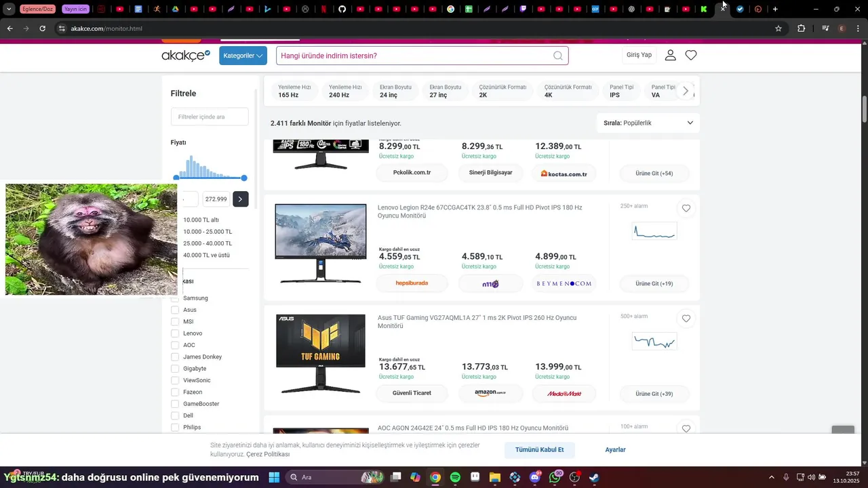Viewport: 868px width, 488px height.
Task: Select the Ekran Boyutu 27 inç filter chip
Action: click(445, 91)
